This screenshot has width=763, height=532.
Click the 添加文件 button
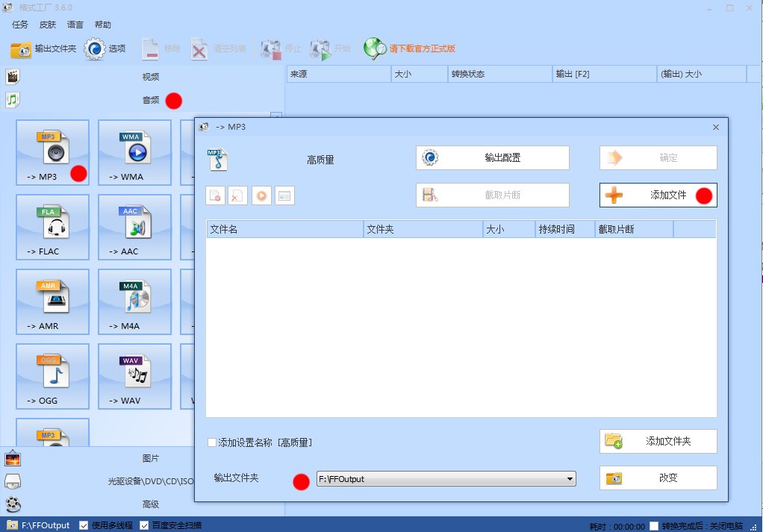(657, 195)
